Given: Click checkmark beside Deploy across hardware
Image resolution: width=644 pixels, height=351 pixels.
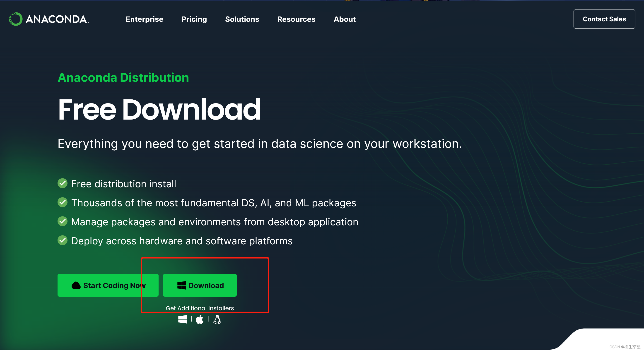Looking at the screenshot, I should coord(63,240).
